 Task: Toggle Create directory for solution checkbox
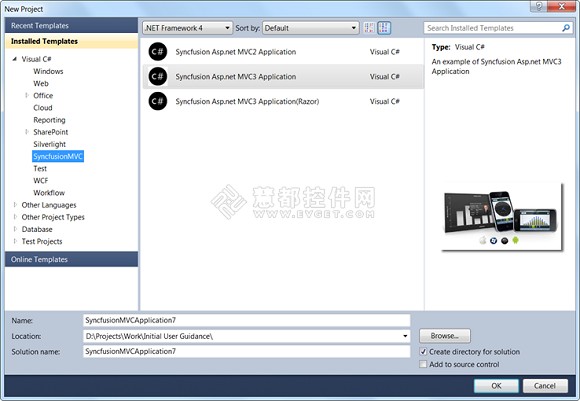coord(423,351)
